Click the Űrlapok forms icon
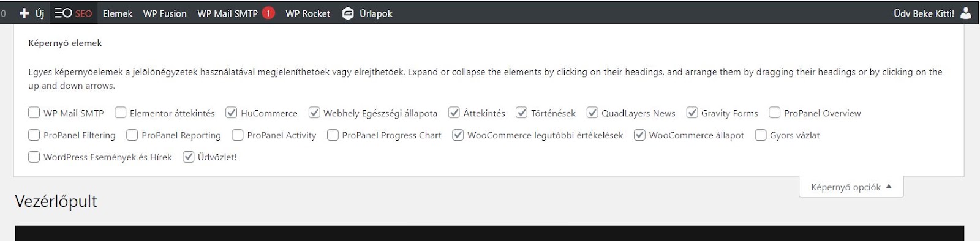Screen dimensions: 980x241 tap(348, 13)
